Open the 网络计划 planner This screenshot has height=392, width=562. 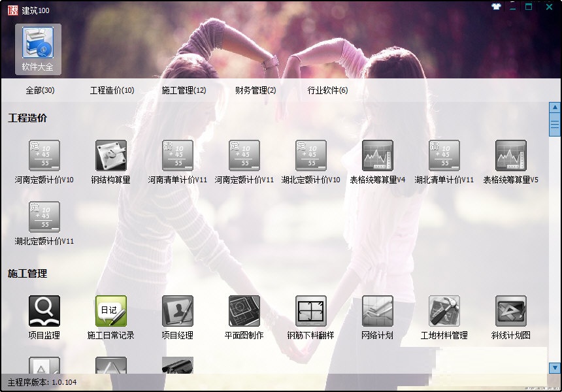pyautogui.click(x=377, y=312)
